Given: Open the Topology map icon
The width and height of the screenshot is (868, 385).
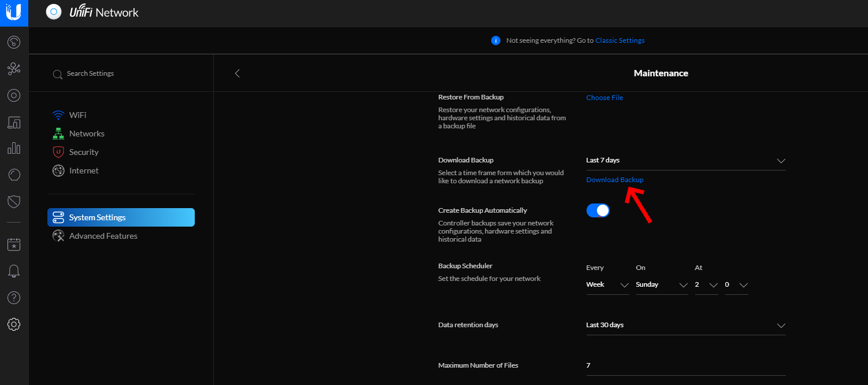Looking at the screenshot, I should 14,69.
